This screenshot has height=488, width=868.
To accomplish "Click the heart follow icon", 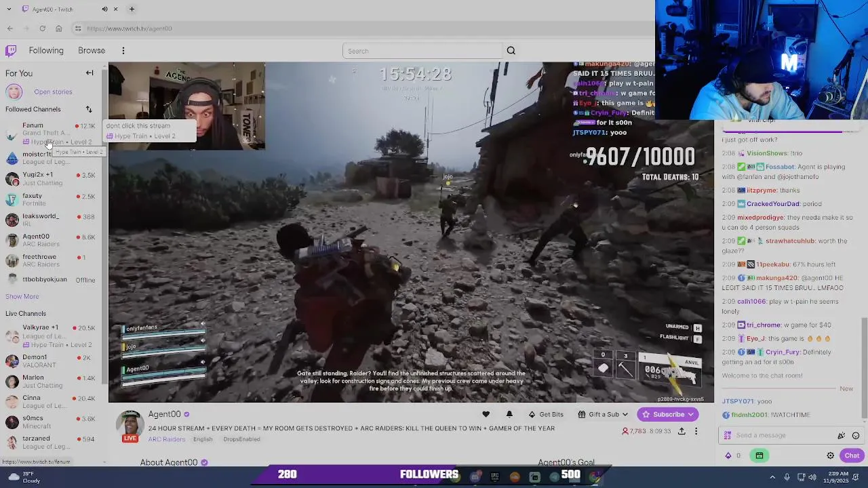I will pyautogui.click(x=486, y=414).
